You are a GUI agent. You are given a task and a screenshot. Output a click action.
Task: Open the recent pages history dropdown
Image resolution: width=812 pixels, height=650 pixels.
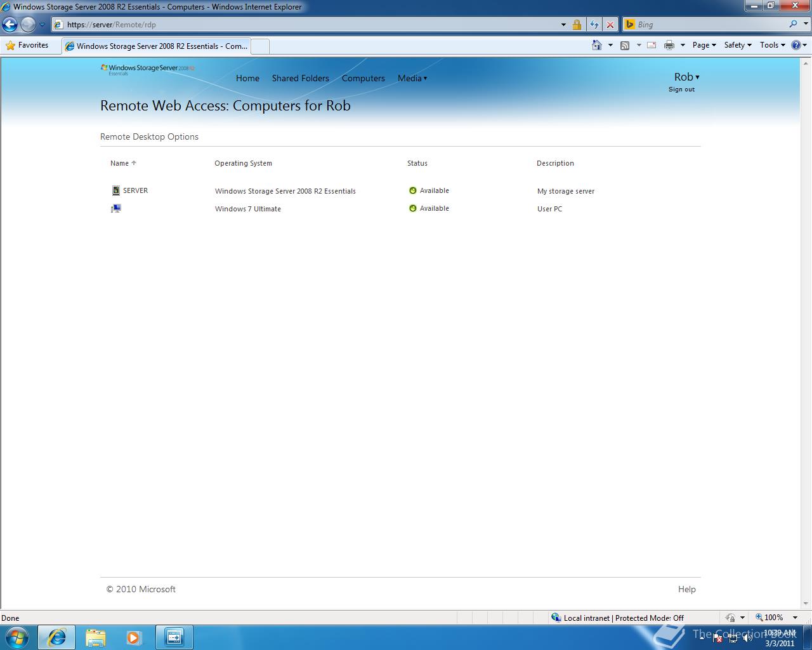42,25
